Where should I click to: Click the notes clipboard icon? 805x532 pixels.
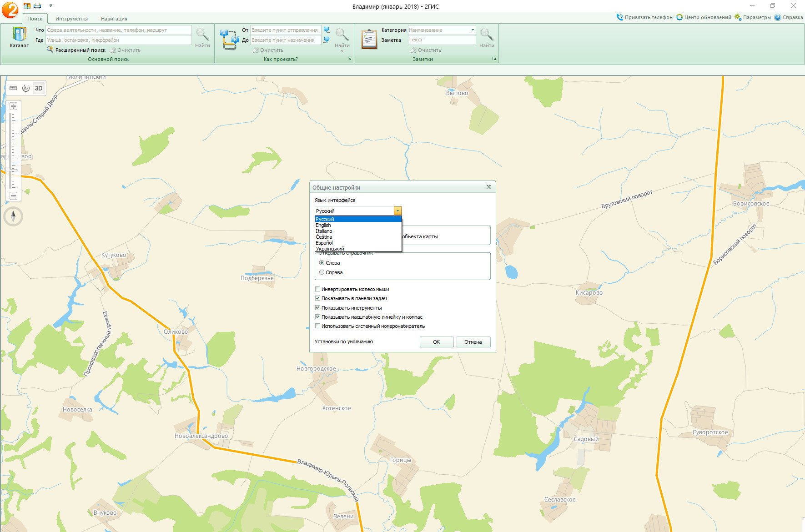[x=369, y=40]
